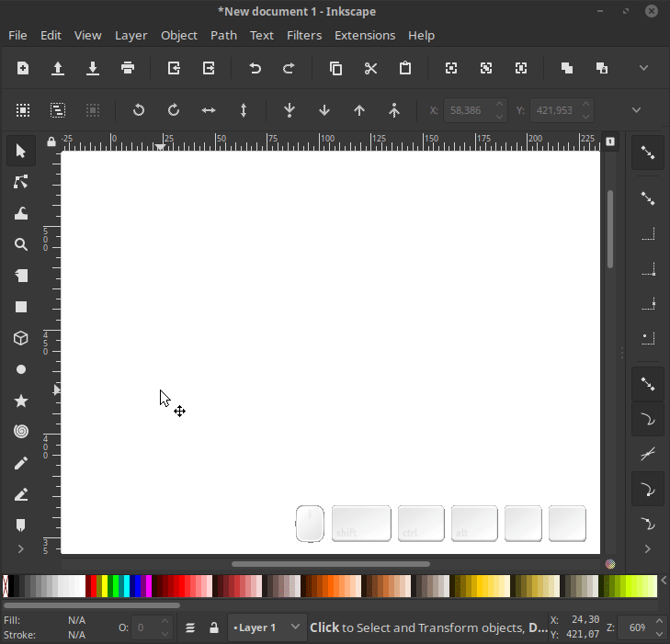Save document with download icon
The height and width of the screenshot is (644, 670).
coord(93,68)
